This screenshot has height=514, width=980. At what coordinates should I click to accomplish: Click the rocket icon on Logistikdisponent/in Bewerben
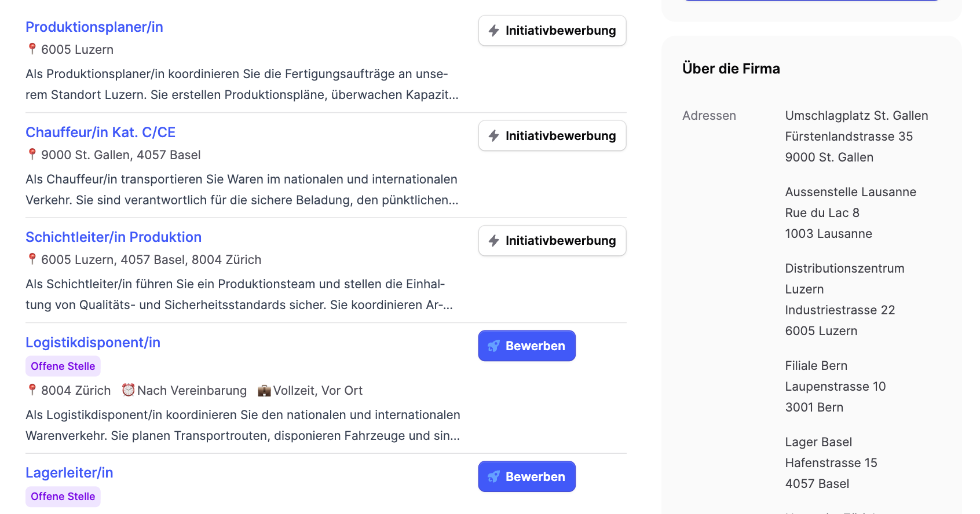pos(493,346)
